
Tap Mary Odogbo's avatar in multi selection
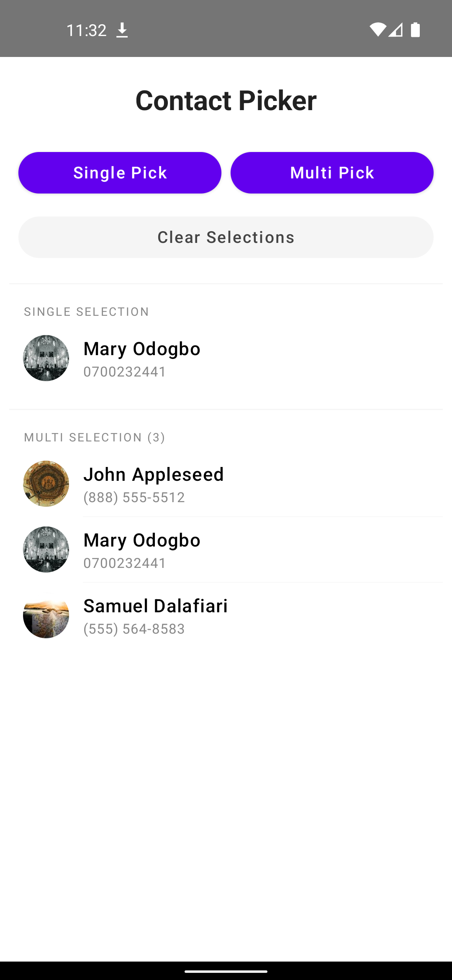(x=46, y=549)
